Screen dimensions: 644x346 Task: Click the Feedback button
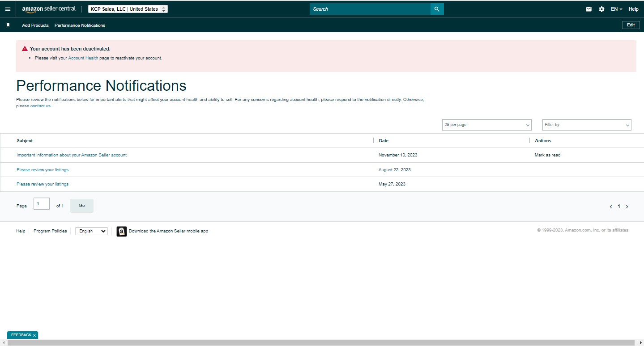pos(21,335)
